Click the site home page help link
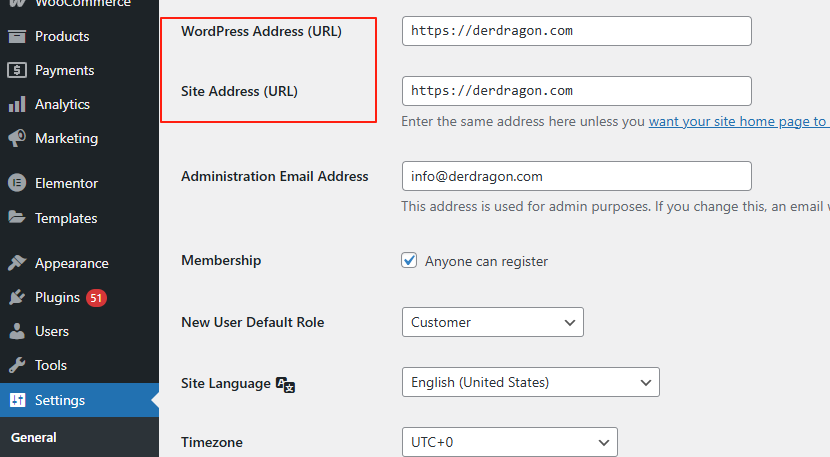 click(738, 121)
